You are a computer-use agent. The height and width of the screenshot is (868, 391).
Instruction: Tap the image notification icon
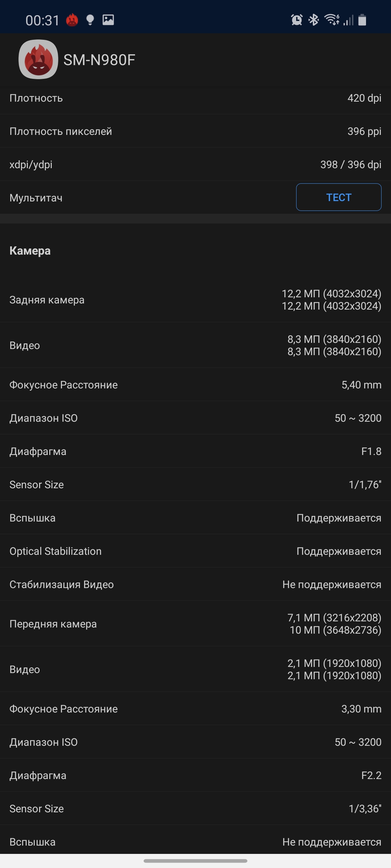coord(108,20)
